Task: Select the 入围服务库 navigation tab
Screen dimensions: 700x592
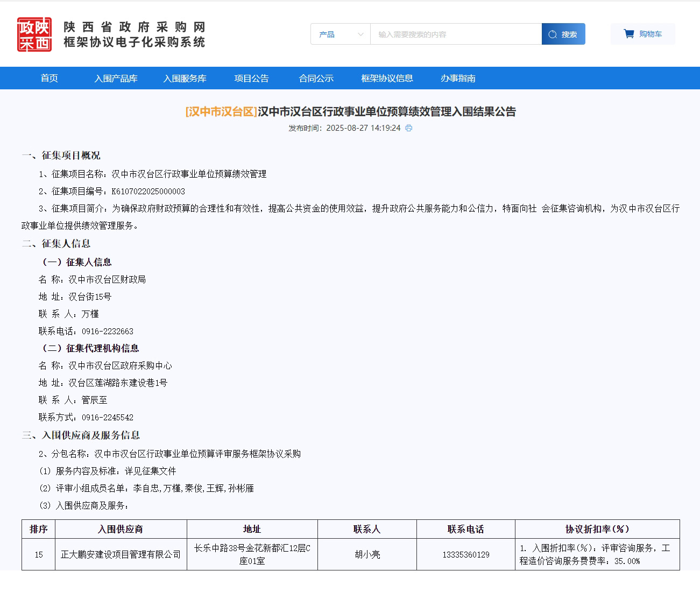Action: pos(185,79)
